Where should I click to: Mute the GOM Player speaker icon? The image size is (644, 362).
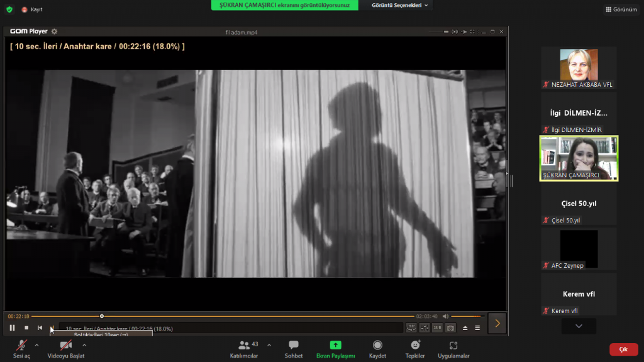(445, 316)
